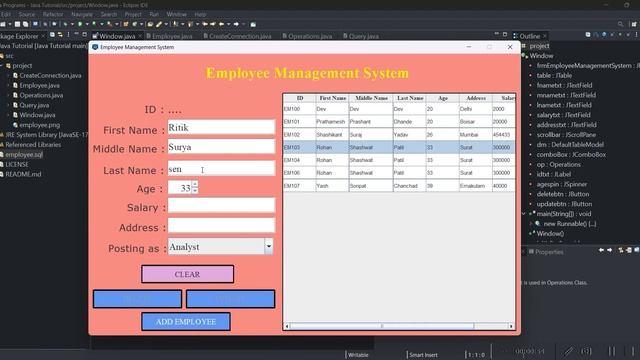Click the Debug bug icon in Eclipse toolbar

click(x=65, y=24)
